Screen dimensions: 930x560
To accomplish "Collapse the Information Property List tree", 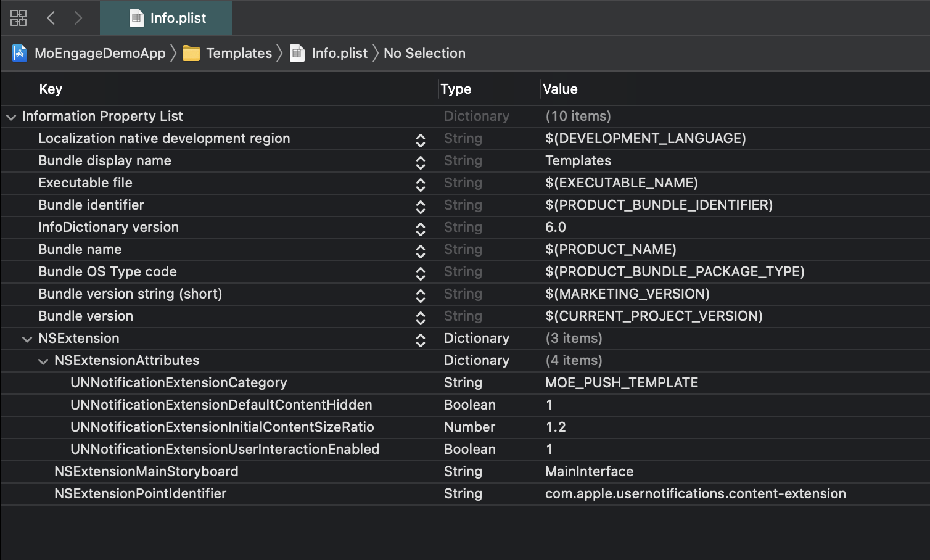I will (10, 117).
